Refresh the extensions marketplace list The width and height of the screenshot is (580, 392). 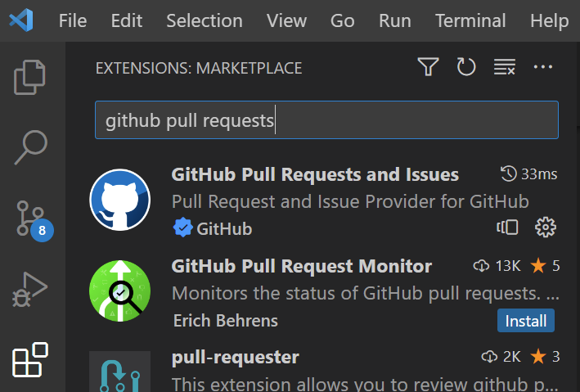466,67
